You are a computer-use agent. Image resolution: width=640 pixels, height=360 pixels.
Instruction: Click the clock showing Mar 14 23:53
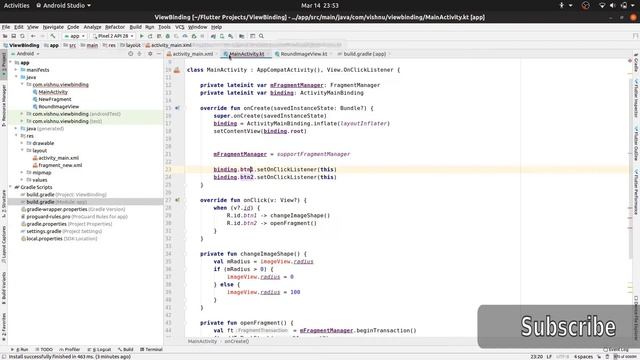point(320,5)
